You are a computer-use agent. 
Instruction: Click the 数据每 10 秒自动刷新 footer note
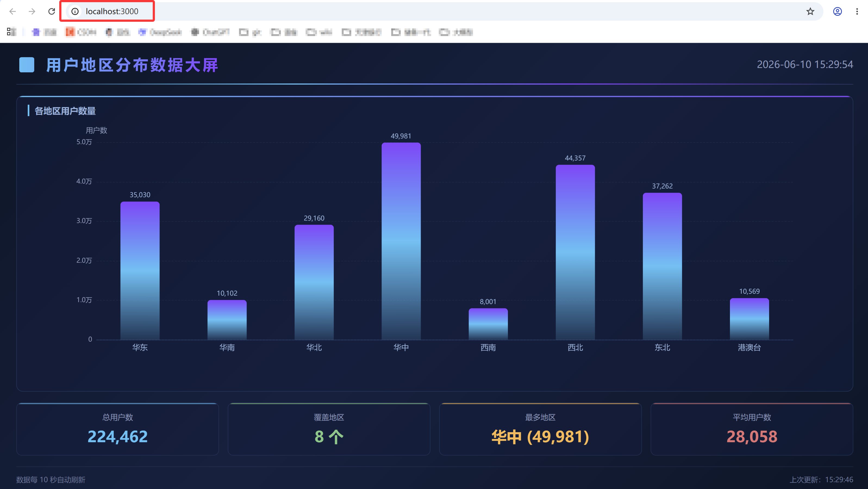[51, 479]
